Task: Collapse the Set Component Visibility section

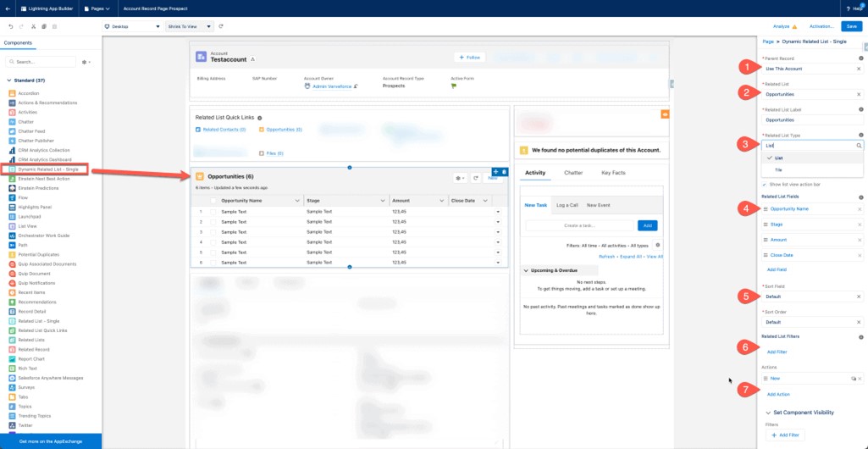Action: [x=768, y=413]
